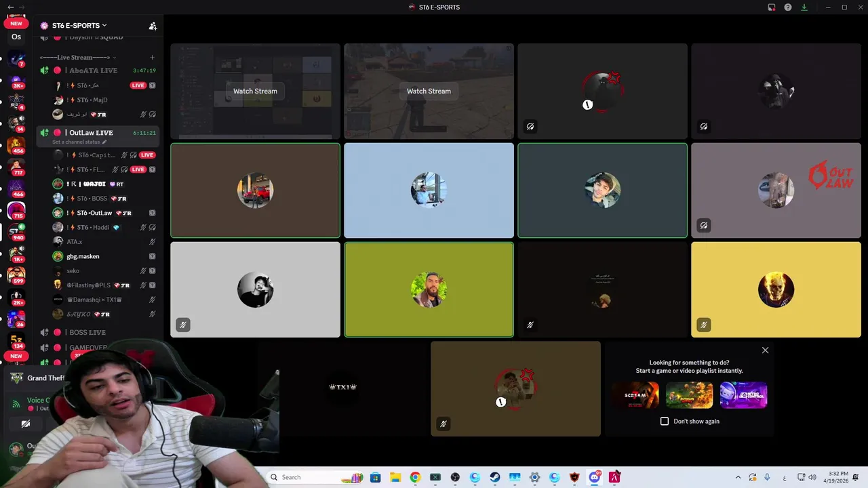Collapse the Live Stream category
Viewport: 868px width, 488px height.
click(77, 58)
